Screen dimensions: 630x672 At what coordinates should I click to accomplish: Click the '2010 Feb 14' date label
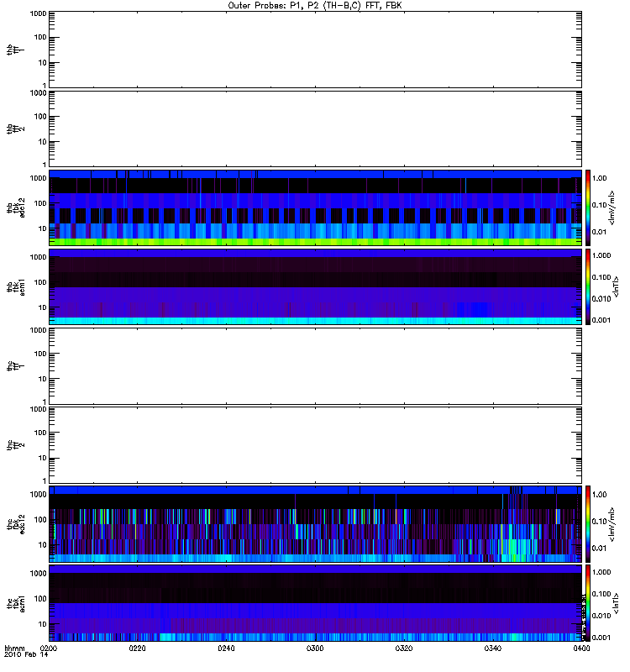26,654
